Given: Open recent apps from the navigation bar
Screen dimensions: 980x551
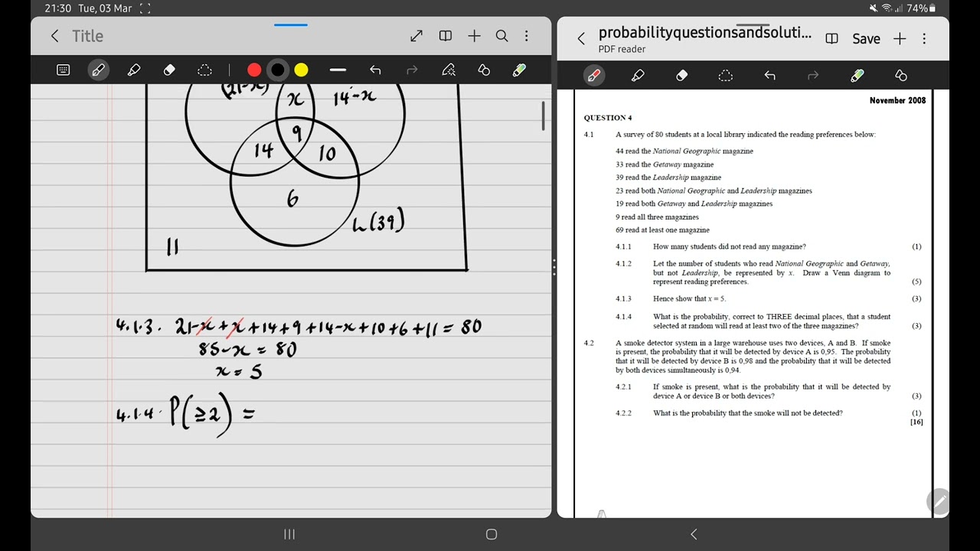Looking at the screenshot, I should click(x=289, y=534).
